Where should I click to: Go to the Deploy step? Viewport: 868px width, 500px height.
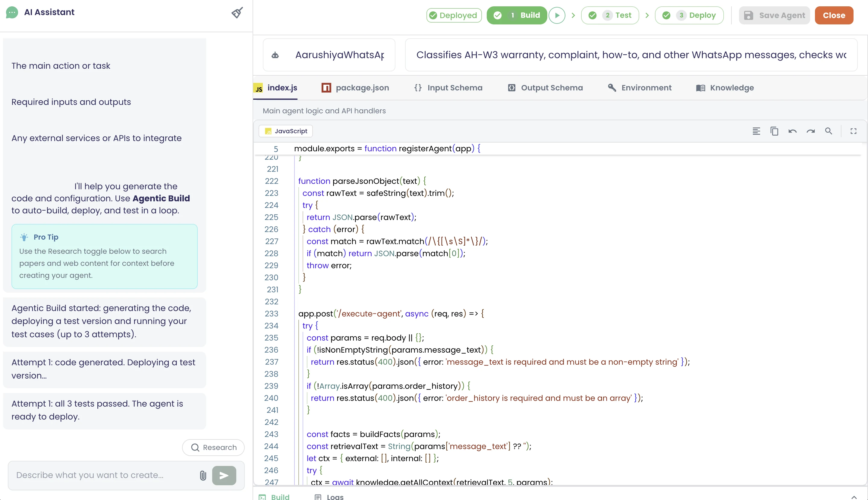pyautogui.click(x=689, y=15)
